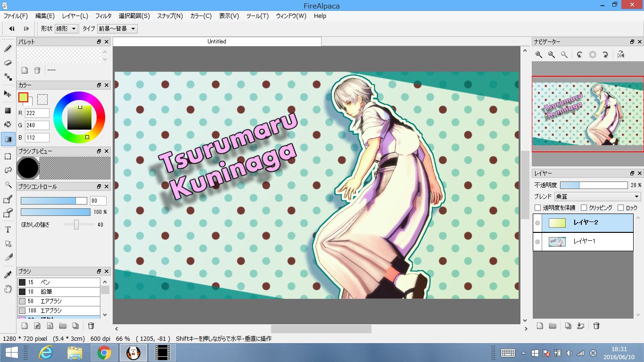644x362 pixels.
Task: Select the Magic Wand tool
Action: click(x=8, y=184)
